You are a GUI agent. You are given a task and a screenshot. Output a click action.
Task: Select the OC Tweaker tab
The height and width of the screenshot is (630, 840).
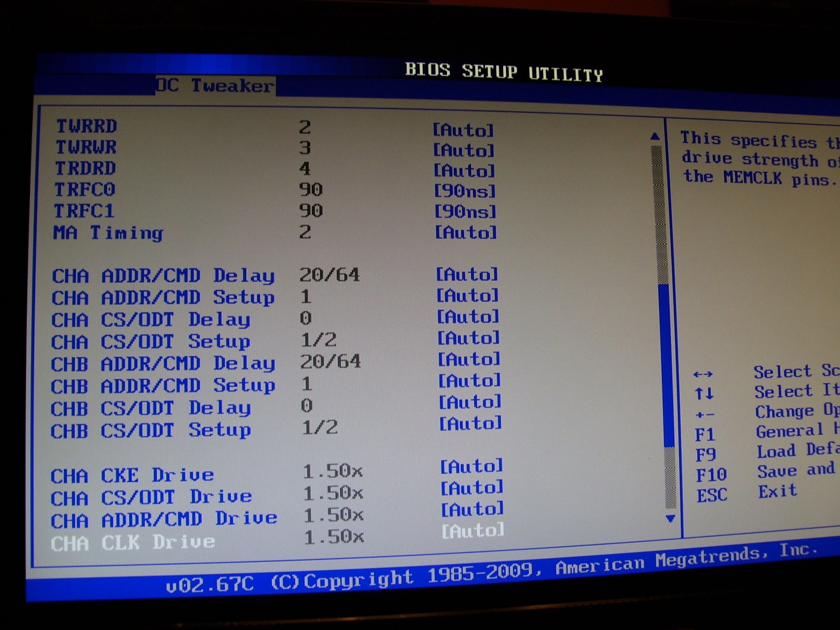(x=215, y=86)
